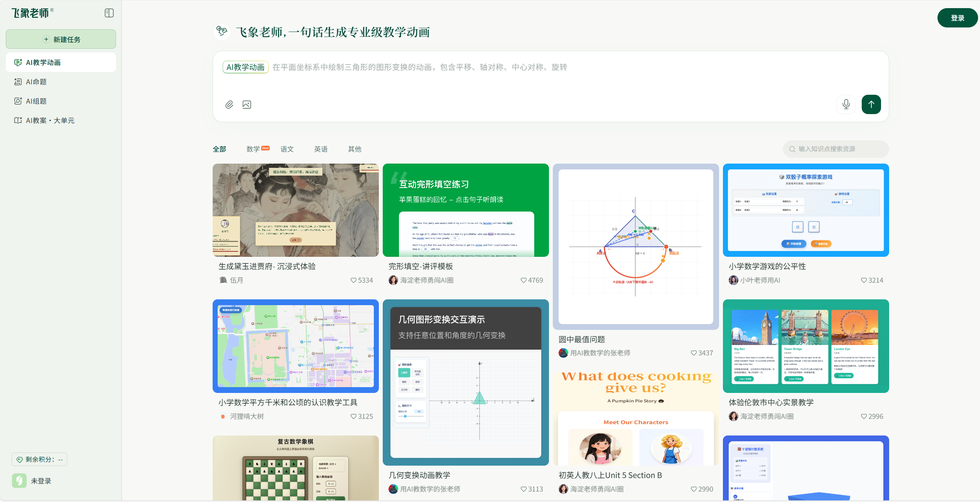The image size is (980, 502).
Task: Click the image upload icon
Action: 247,104
